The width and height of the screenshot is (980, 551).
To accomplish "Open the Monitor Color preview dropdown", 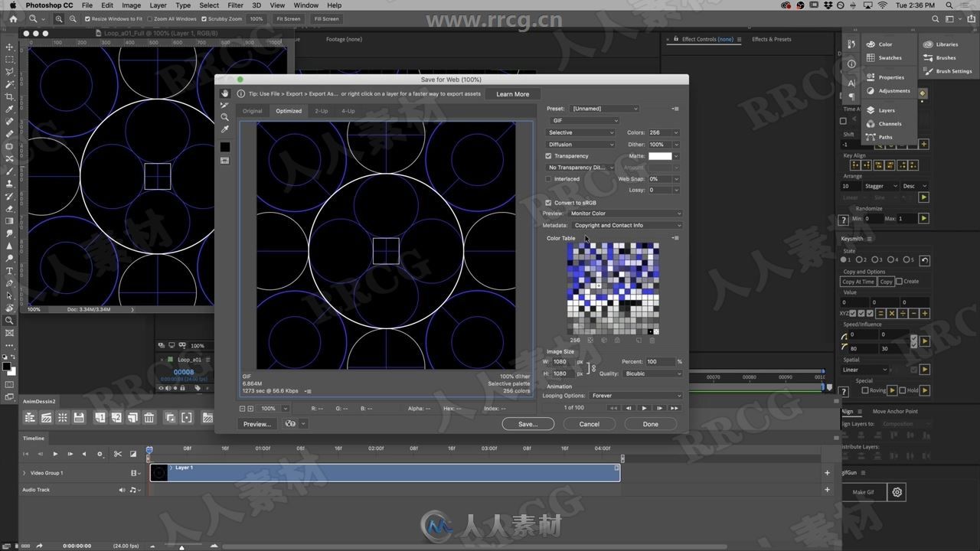I will 625,214.
